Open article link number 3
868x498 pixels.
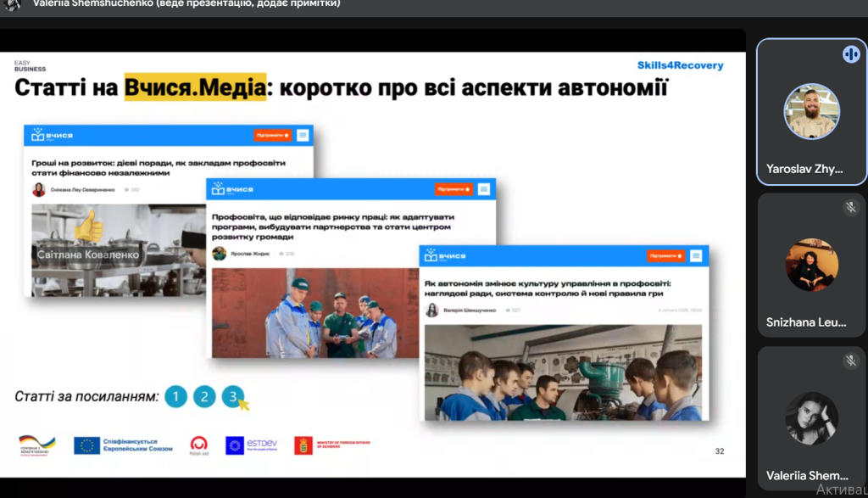233,396
